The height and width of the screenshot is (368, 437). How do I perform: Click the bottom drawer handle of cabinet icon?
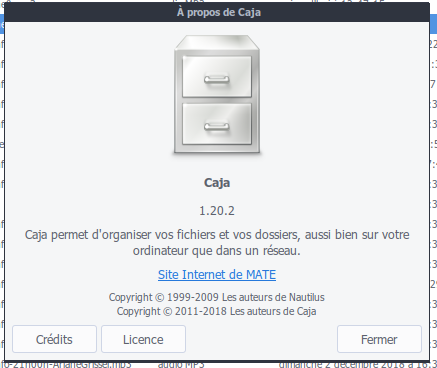click(217, 126)
